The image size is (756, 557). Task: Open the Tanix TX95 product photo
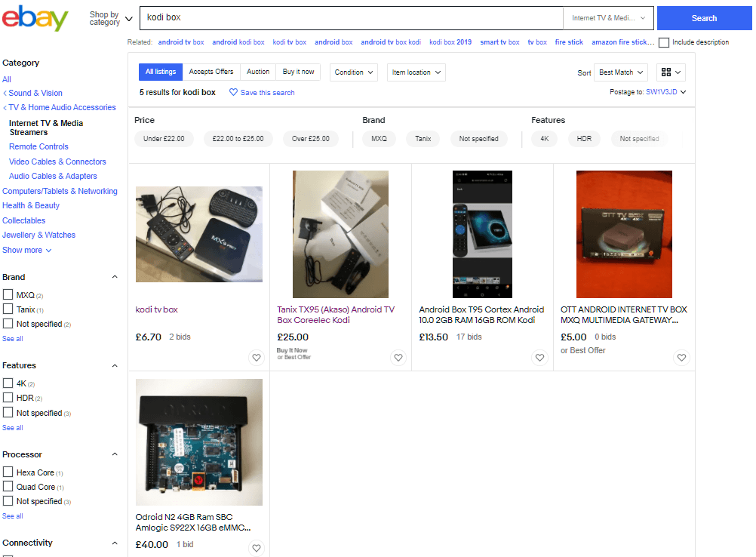pos(340,235)
